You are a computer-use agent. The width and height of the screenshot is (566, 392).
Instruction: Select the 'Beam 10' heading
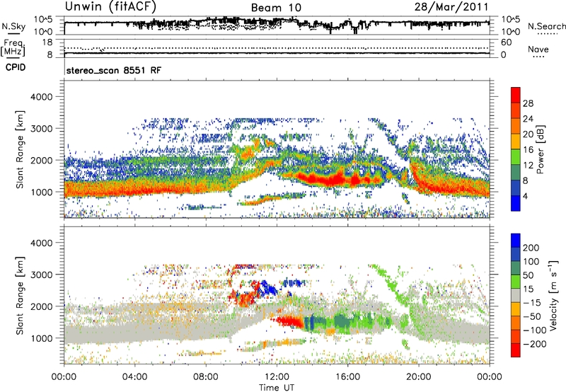click(276, 8)
